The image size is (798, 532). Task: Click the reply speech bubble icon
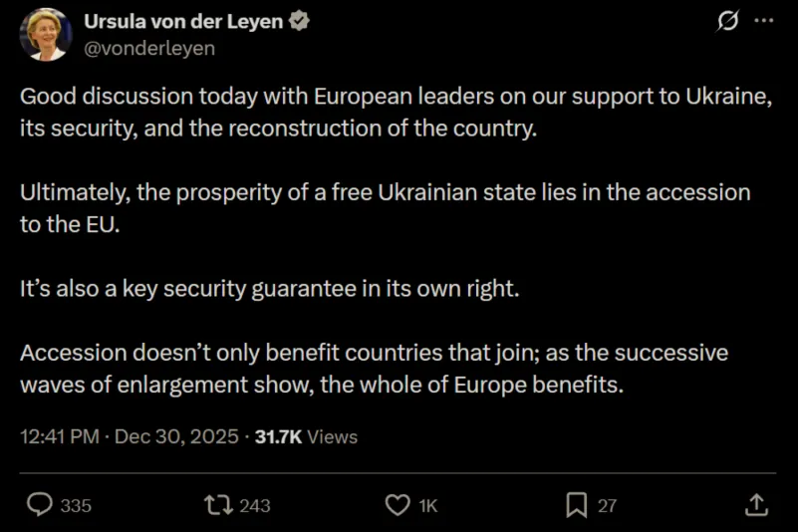coord(39,505)
